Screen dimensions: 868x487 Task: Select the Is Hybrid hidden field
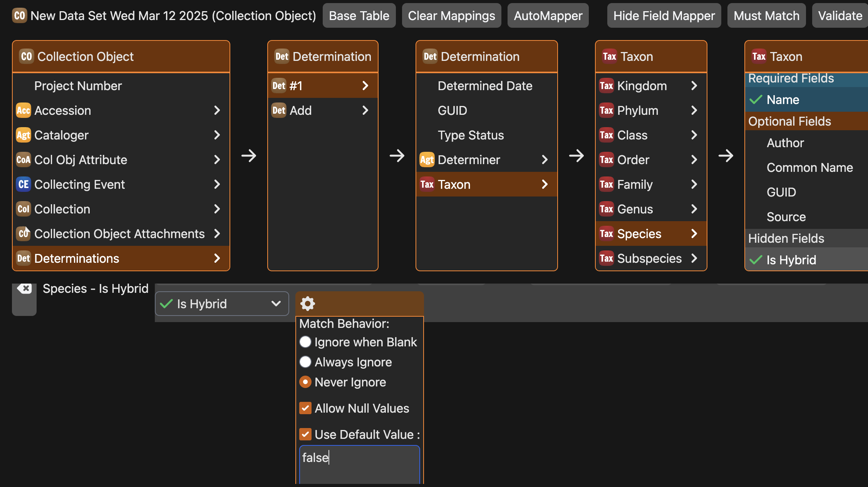tap(806, 260)
